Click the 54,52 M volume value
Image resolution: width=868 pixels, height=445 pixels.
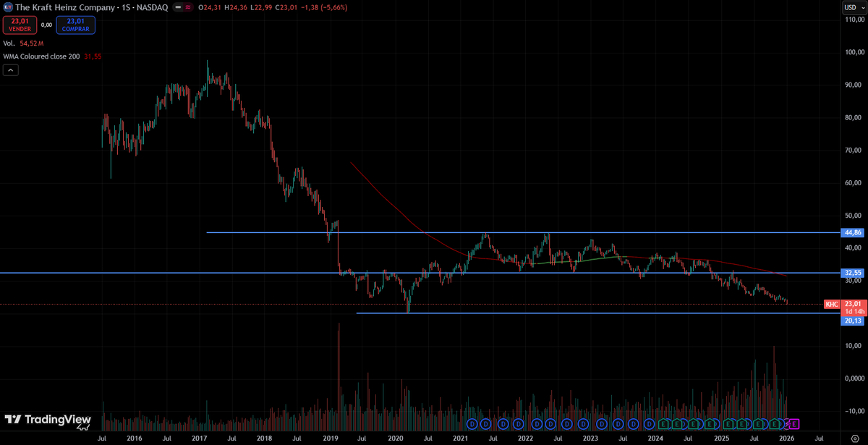(x=30, y=43)
